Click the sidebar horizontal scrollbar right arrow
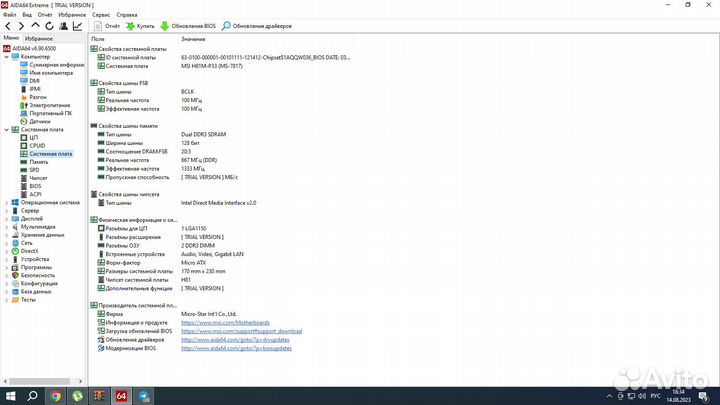720x405 pixels. coord(80,381)
